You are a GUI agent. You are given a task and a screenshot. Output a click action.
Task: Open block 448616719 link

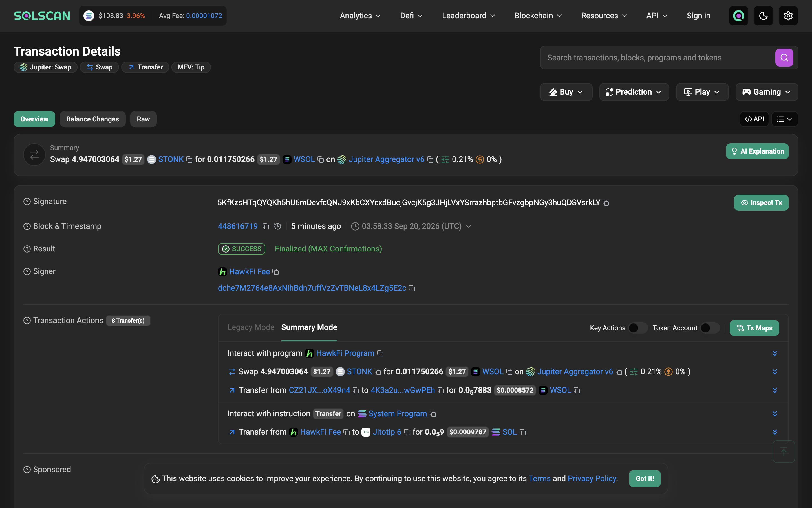[238, 226]
